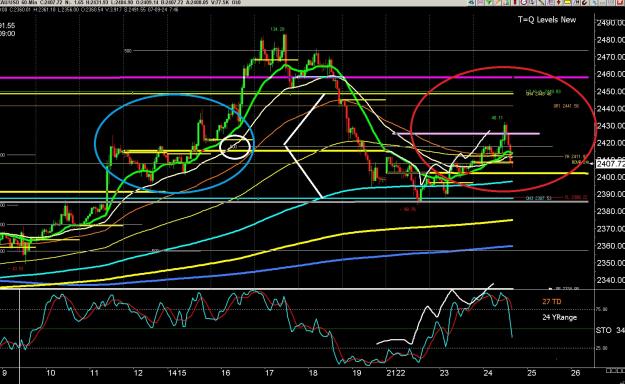Click the 2370.00 price axis label

click(x=610, y=229)
